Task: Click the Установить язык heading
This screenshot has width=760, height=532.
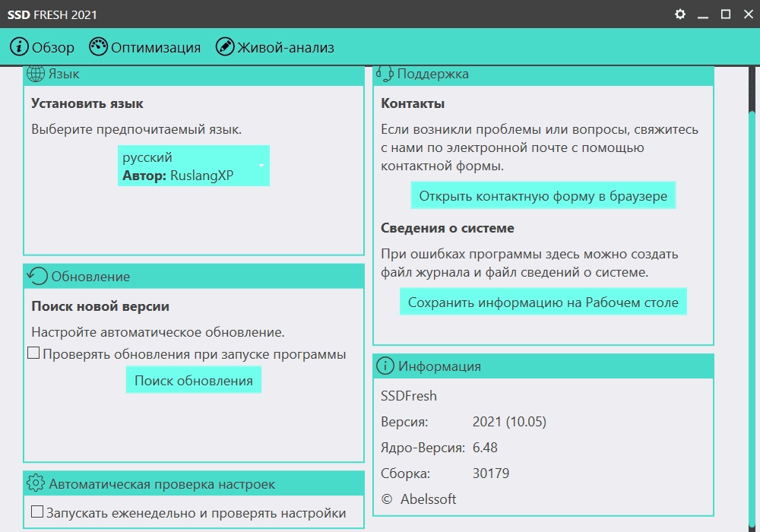Action: pyautogui.click(x=87, y=103)
